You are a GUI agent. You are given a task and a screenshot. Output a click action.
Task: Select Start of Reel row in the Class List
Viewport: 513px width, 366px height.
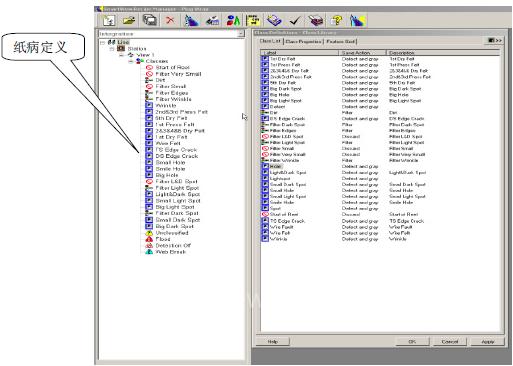380,214
